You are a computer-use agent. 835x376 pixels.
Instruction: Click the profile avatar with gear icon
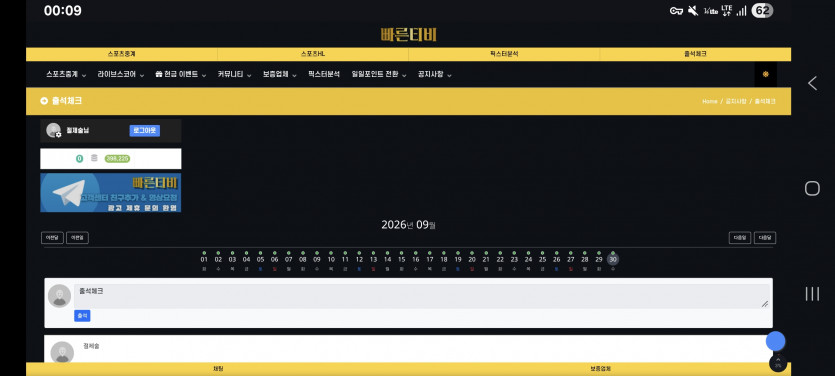[x=54, y=130]
